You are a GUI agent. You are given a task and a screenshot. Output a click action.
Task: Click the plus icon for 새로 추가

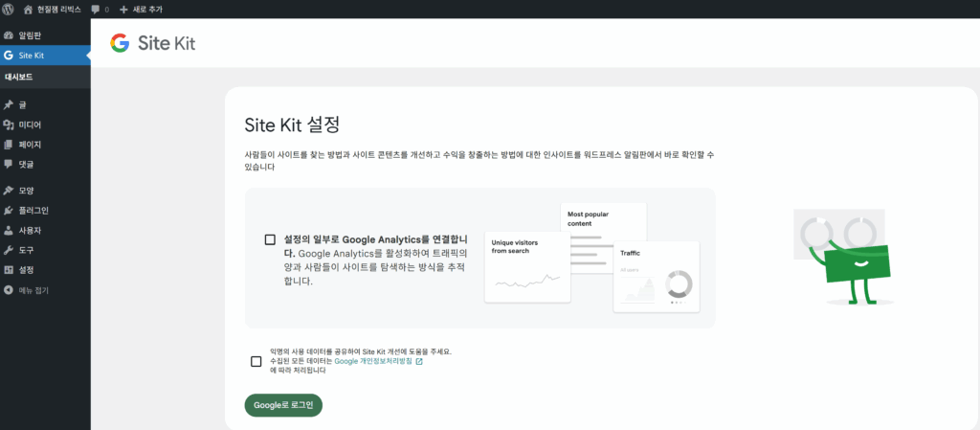[123, 10]
